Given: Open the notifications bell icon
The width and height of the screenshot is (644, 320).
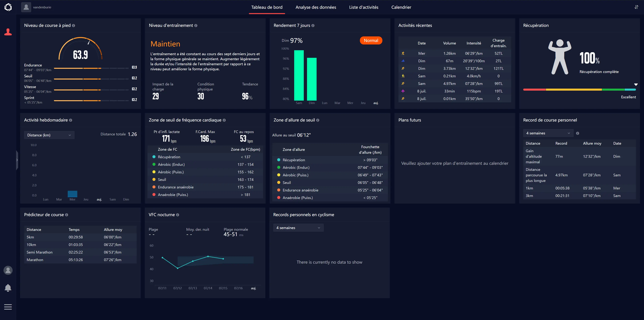Looking at the screenshot, I should [8, 288].
